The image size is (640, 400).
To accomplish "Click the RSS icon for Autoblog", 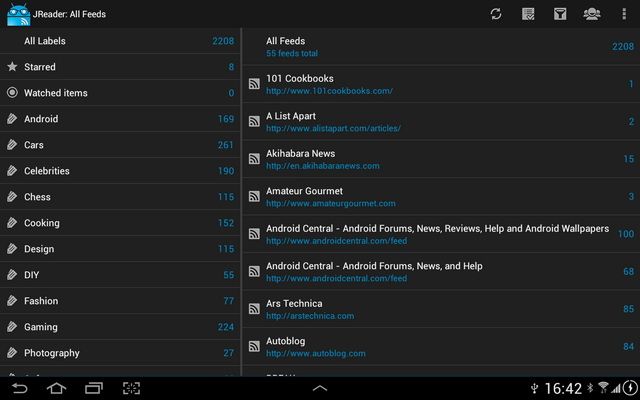I will tap(254, 347).
